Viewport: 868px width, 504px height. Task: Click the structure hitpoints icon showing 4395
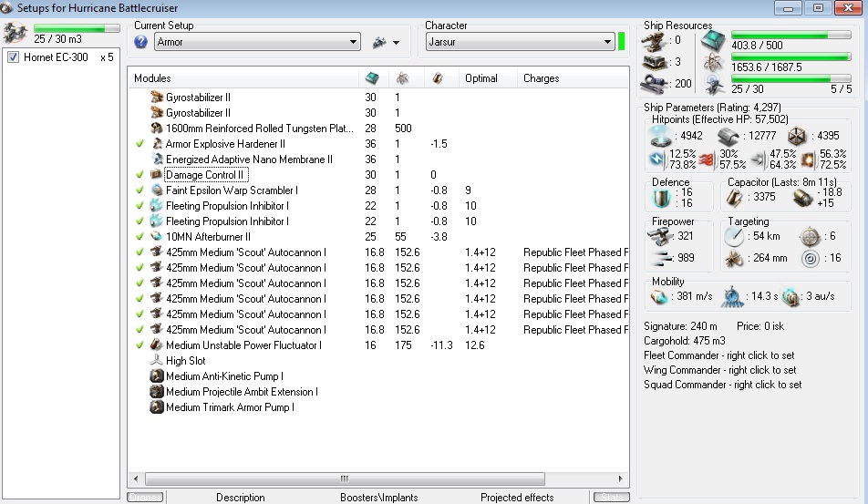point(797,136)
